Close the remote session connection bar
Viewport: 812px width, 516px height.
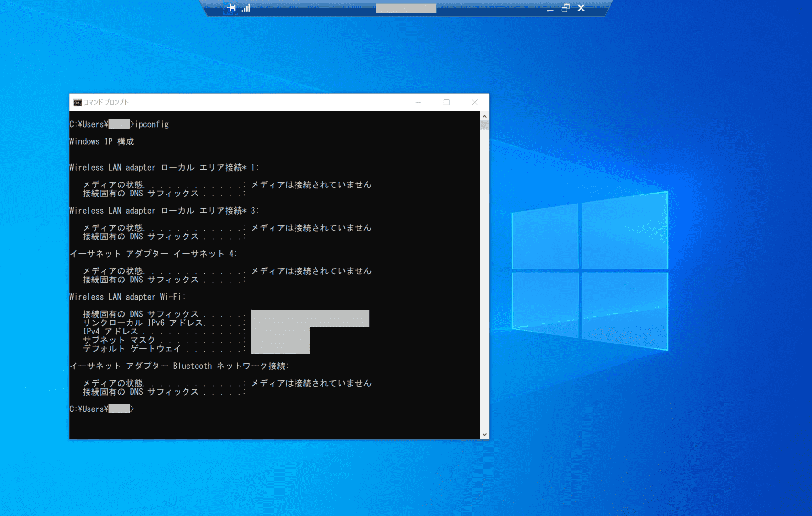pyautogui.click(x=581, y=8)
